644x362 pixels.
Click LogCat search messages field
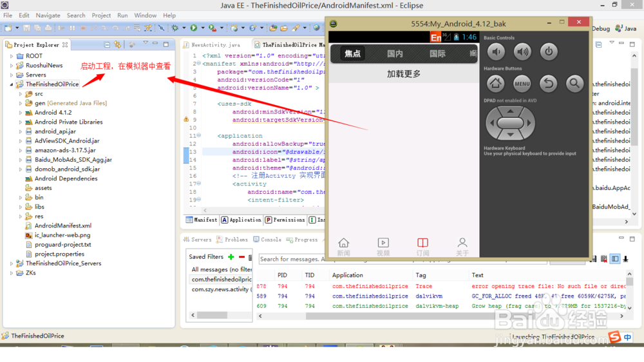292,260
